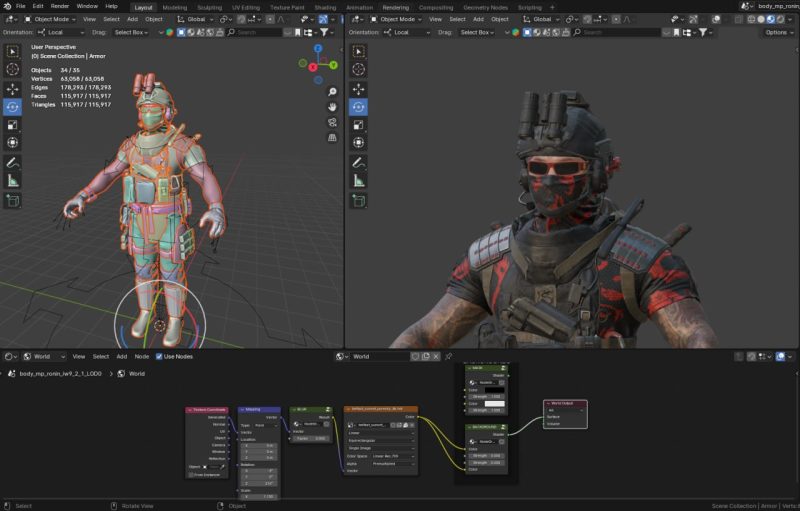Choose the Measure tool in left viewport
The height and width of the screenshot is (511, 800).
[12, 181]
